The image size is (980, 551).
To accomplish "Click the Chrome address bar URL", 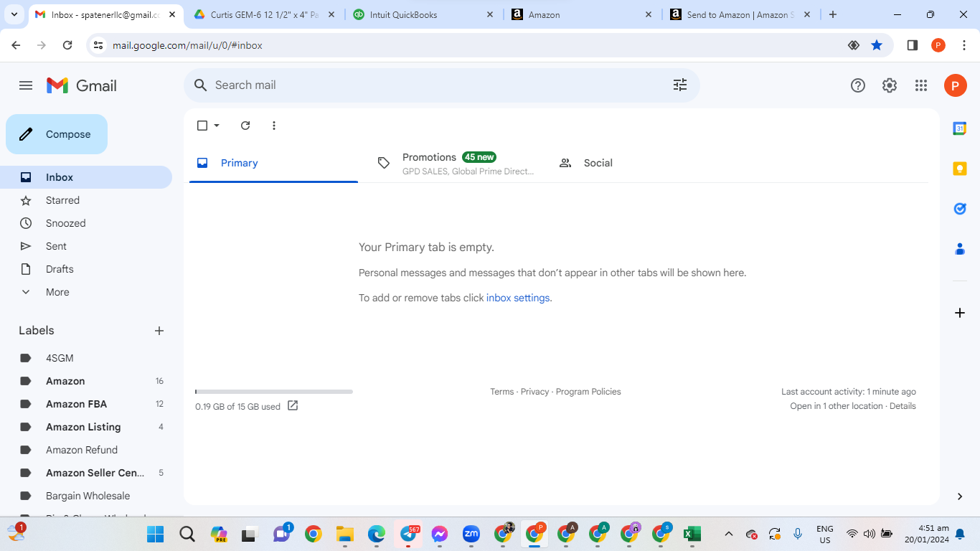I will click(187, 45).
